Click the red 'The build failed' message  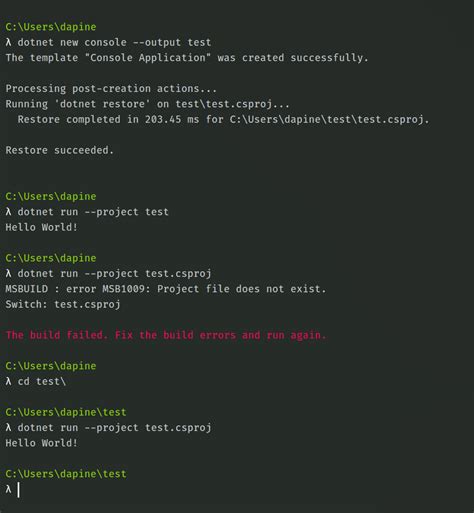coord(166,335)
